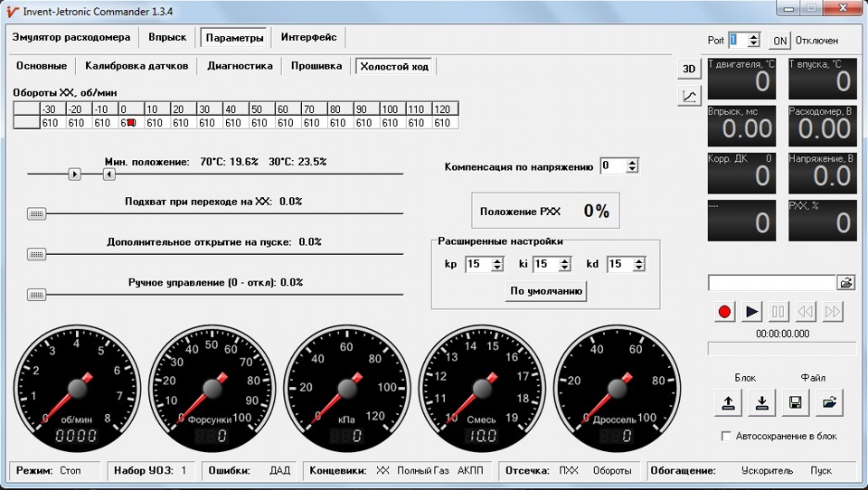Increase Компенсация по напряжению value
Image resolution: width=868 pixels, height=490 pixels.
pos(632,163)
